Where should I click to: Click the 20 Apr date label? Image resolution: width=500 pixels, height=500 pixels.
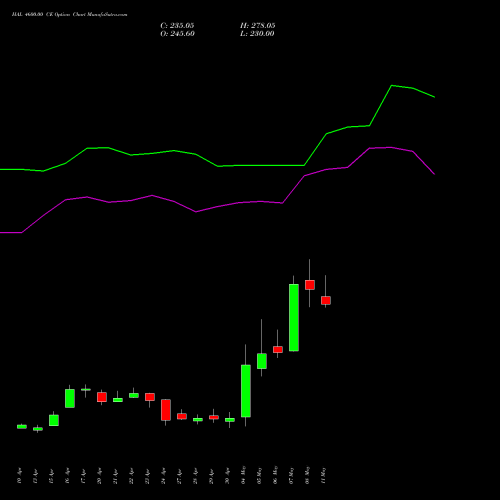pos(99,476)
